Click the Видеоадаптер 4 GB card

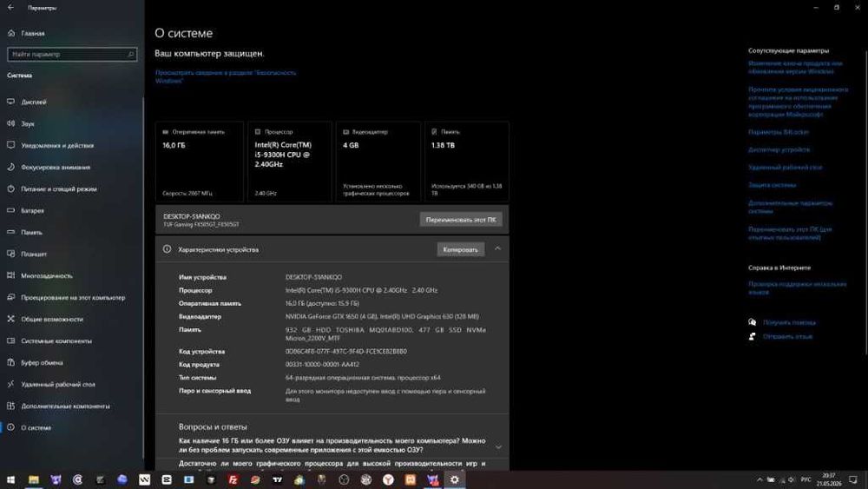click(x=378, y=162)
